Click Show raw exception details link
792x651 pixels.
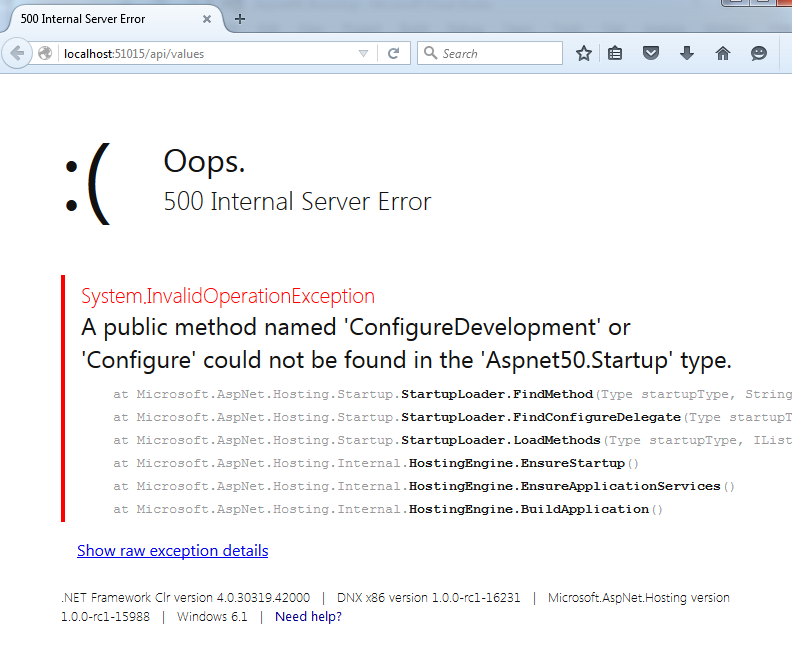(x=172, y=550)
